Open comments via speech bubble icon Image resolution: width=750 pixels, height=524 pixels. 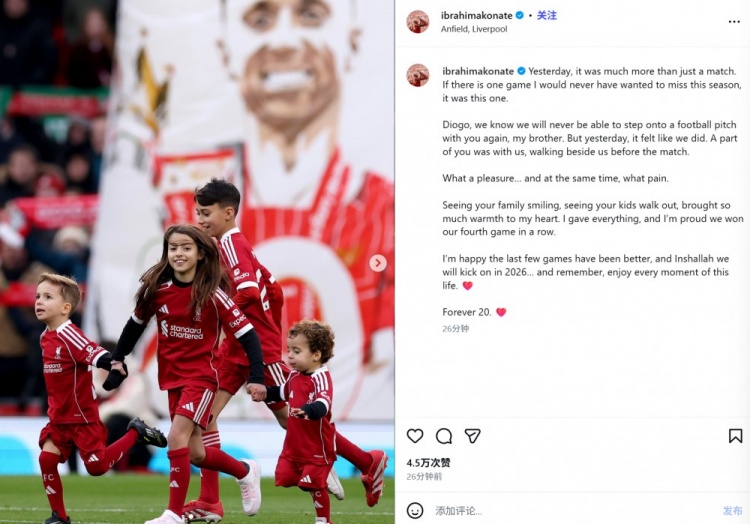443,436
